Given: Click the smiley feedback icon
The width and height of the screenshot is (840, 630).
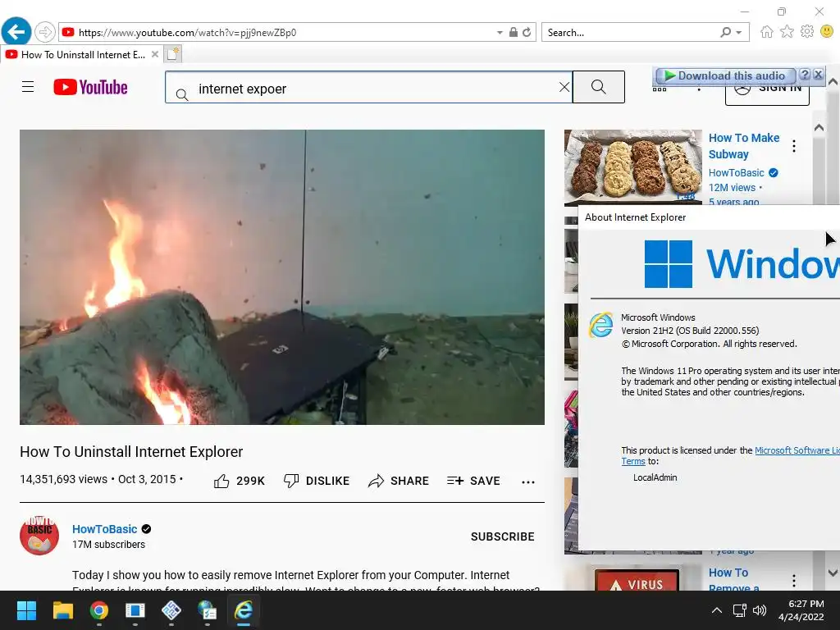Looking at the screenshot, I should coord(827,32).
